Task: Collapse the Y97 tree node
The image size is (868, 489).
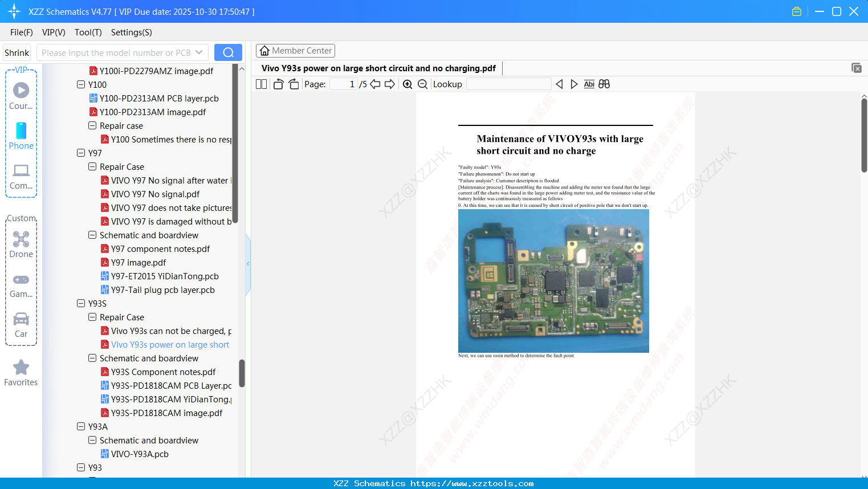Action: tap(81, 153)
